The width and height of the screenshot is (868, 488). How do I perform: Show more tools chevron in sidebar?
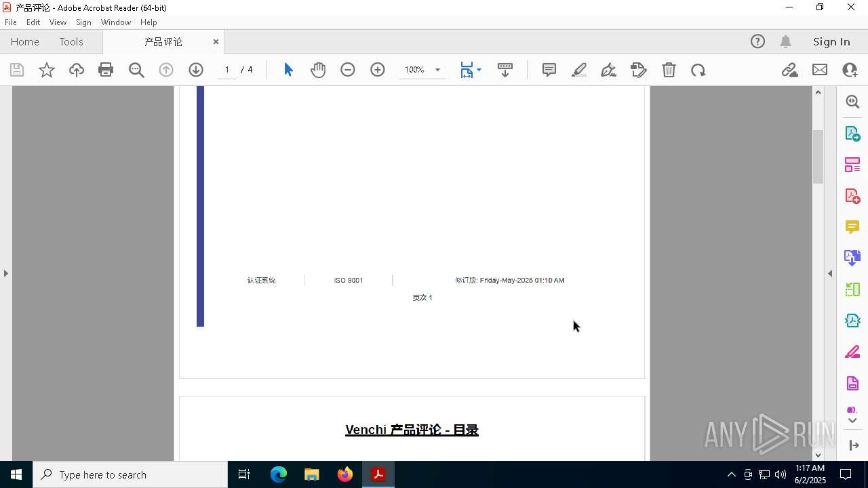[x=852, y=421]
